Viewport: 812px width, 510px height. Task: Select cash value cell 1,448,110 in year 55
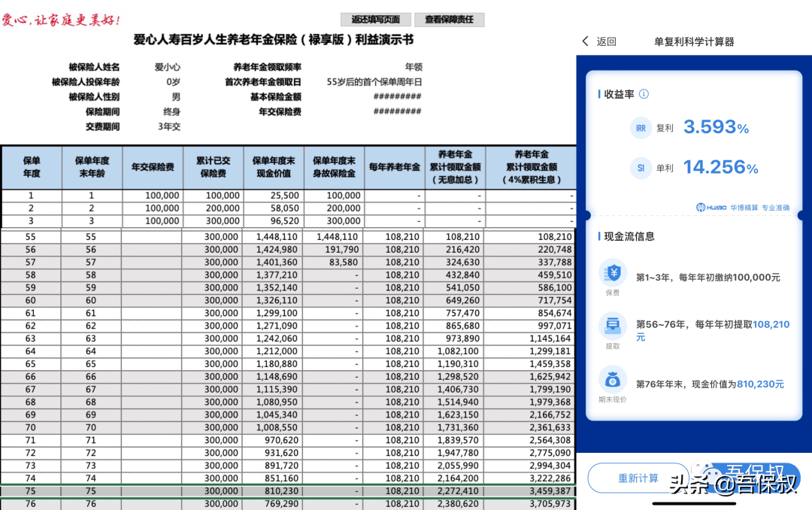272,237
